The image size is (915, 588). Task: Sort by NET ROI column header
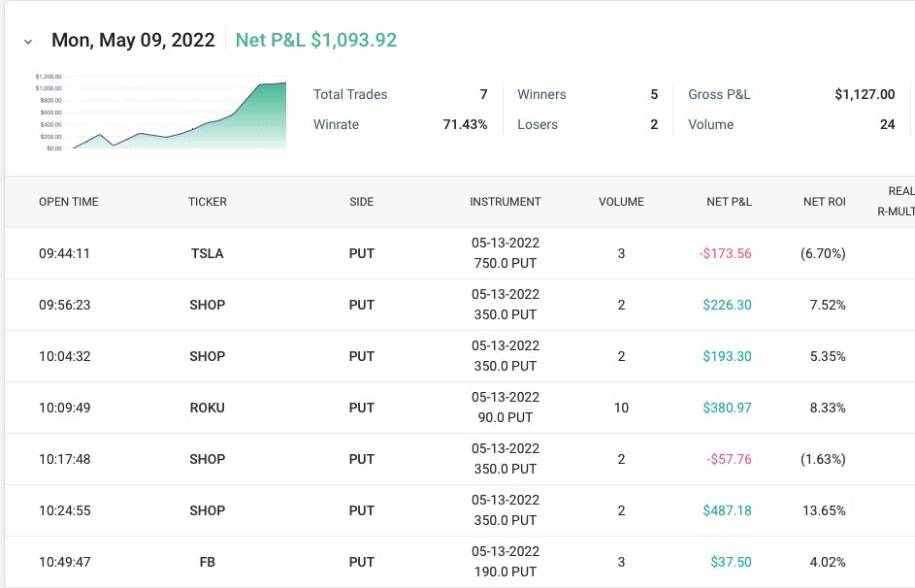click(824, 202)
